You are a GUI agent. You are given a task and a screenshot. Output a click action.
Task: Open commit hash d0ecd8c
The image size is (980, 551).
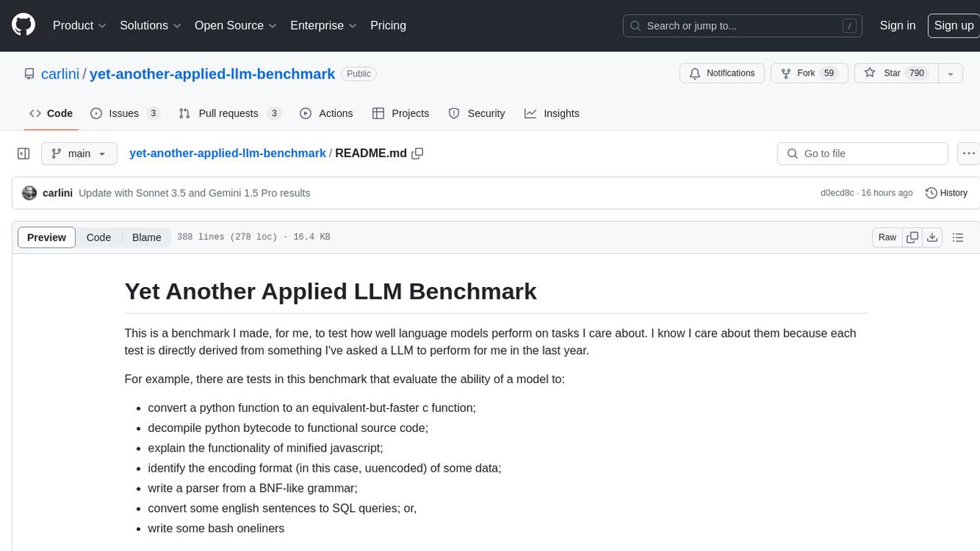pyautogui.click(x=837, y=193)
